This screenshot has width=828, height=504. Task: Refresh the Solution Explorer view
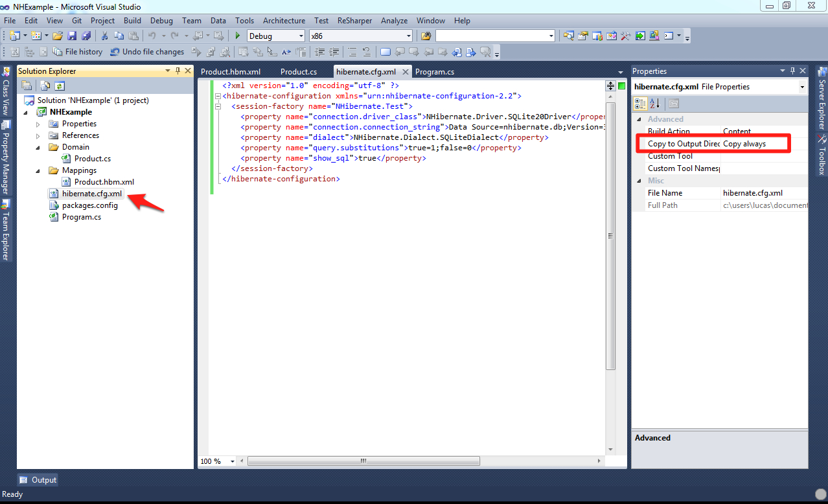[60, 86]
